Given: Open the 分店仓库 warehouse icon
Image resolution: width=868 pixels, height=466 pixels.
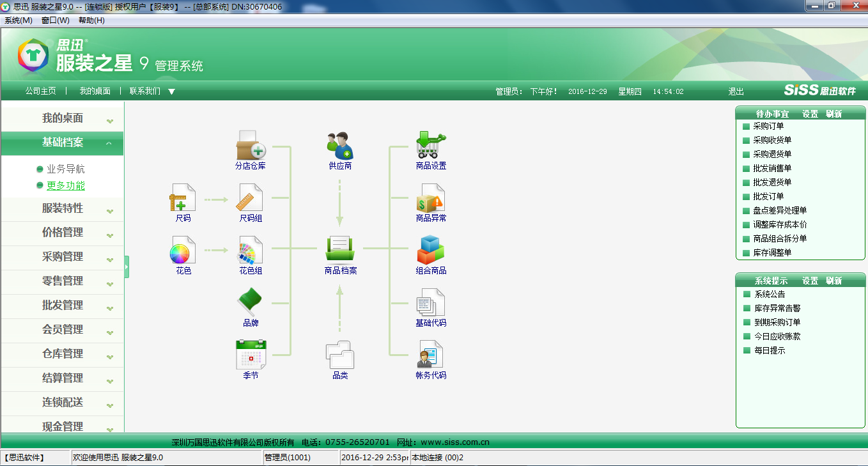Looking at the screenshot, I should pos(251,145).
